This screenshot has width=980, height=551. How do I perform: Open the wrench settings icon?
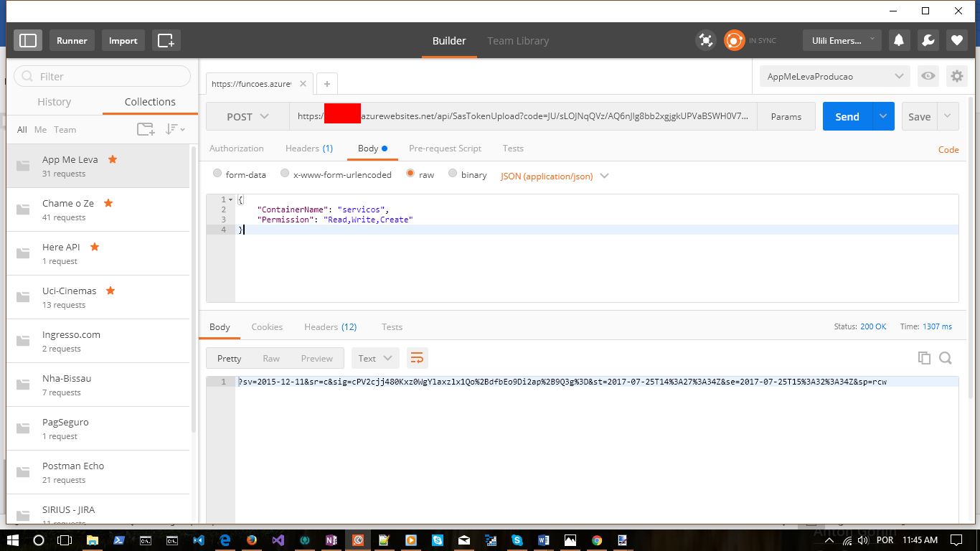point(928,41)
